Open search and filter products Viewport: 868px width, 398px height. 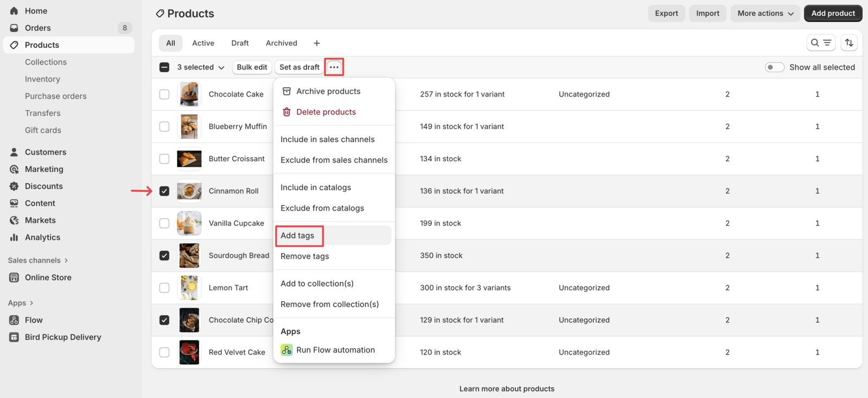pyautogui.click(x=821, y=43)
